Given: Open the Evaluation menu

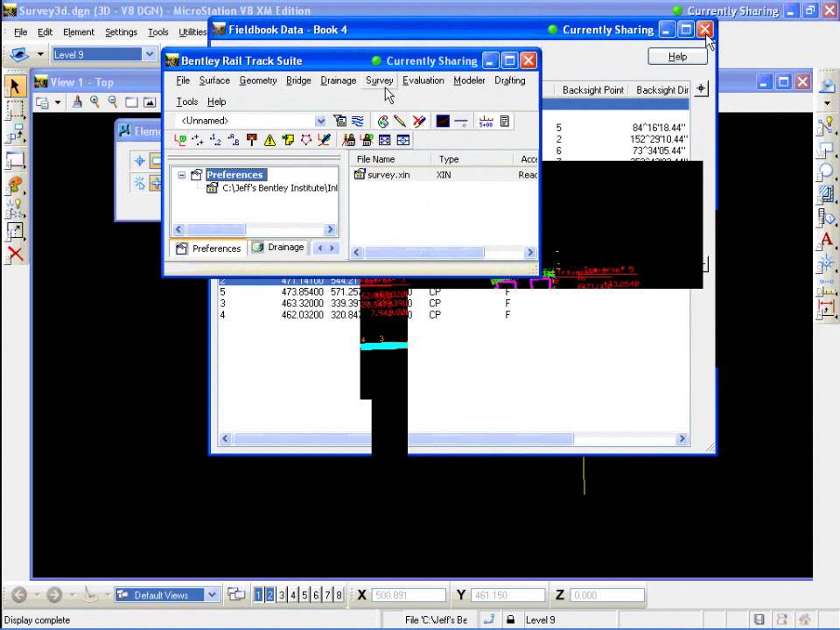Looking at the screenshot, I should click(x=423, y=80).
